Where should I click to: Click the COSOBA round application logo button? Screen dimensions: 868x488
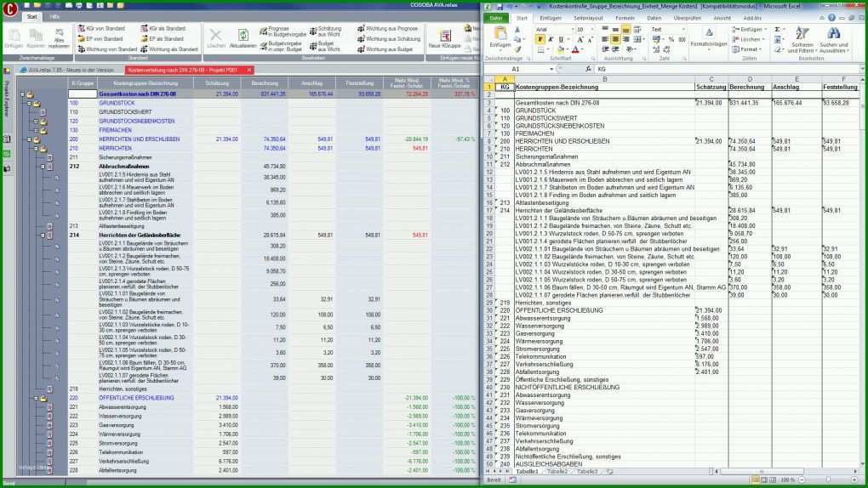click(10, 9)
